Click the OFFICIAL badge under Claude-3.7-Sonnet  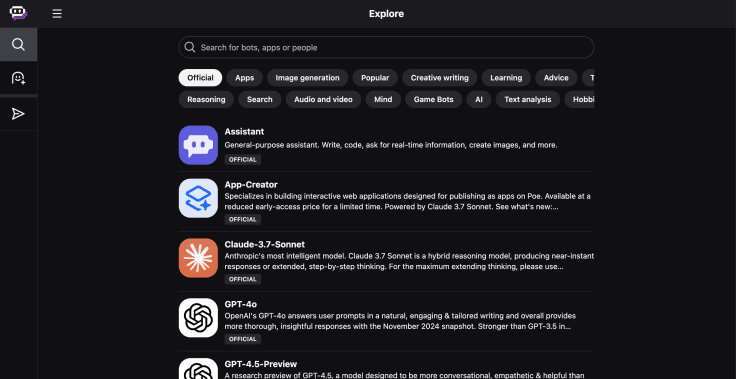[x=243, y=279]
